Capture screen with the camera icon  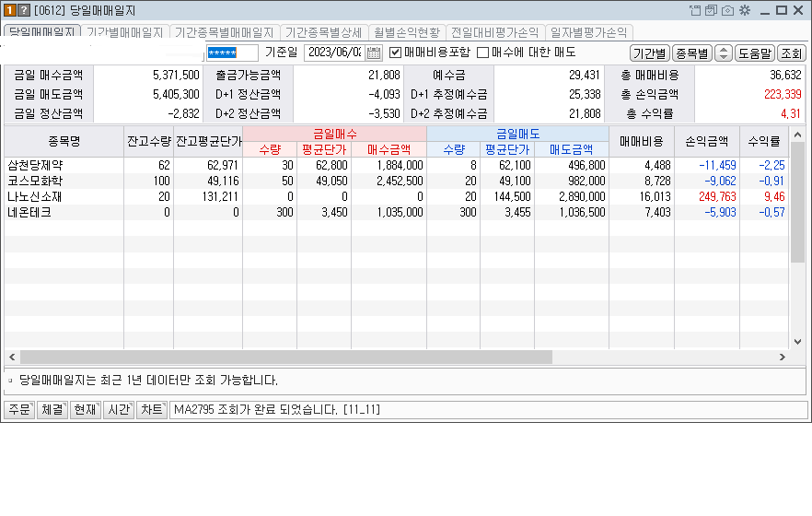click(727, 10)
